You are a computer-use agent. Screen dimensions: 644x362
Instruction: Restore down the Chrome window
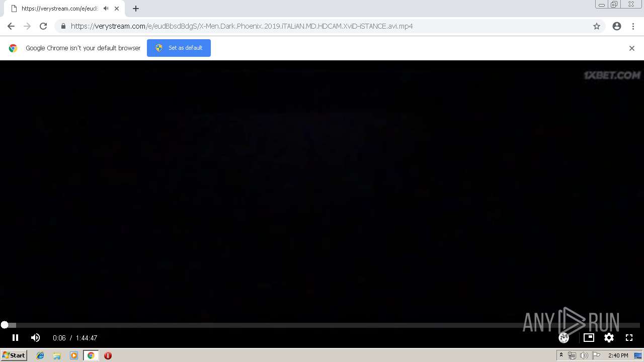614,5
